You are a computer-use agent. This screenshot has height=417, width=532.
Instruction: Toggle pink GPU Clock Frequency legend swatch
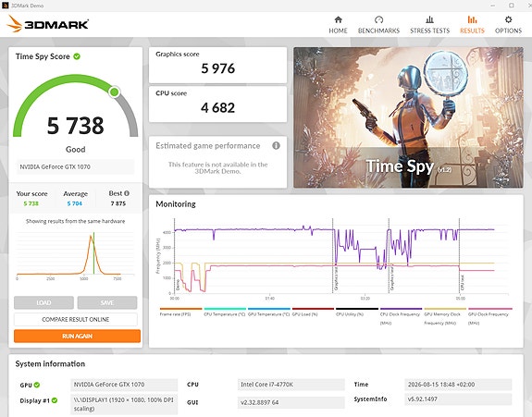pyautogui.click(x=490, y=309)
